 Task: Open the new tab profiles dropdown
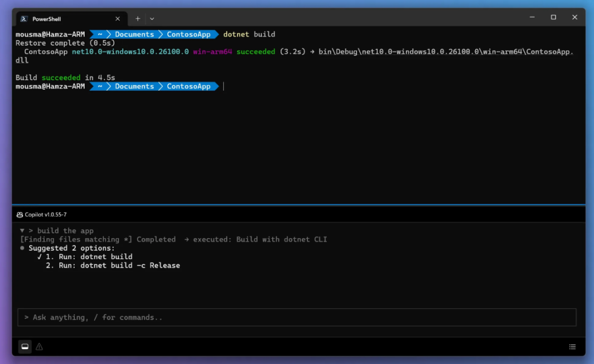coord(152,19)
